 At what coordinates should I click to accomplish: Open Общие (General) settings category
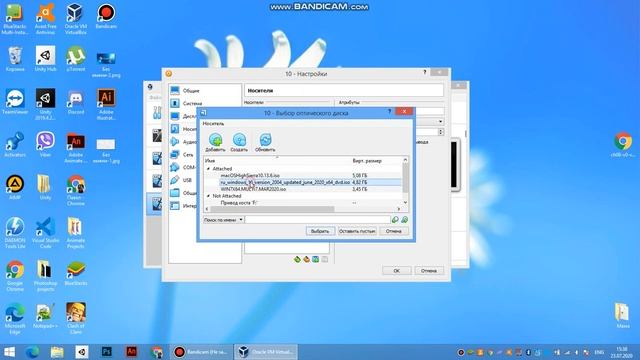[191, 91]
